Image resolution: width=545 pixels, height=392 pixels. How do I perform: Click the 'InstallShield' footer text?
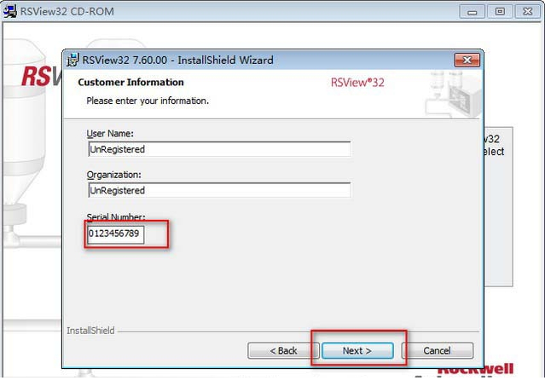tap(90, 331)
